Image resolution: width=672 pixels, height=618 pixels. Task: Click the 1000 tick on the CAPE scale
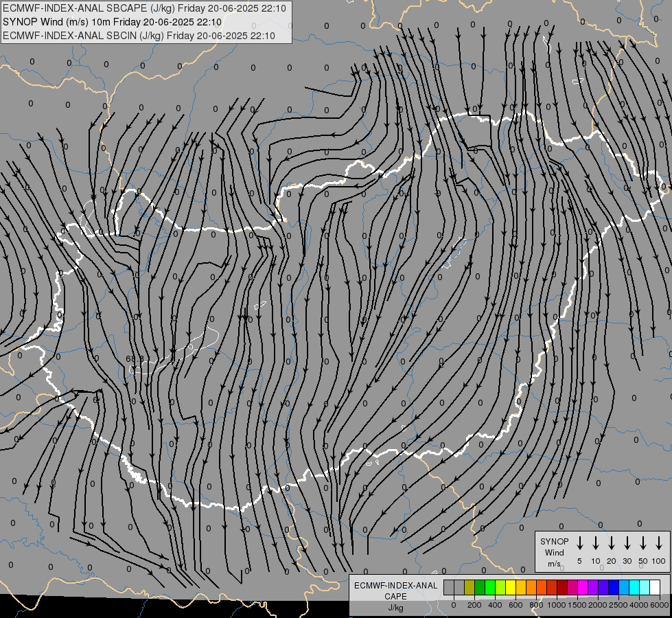pos(557,605)
